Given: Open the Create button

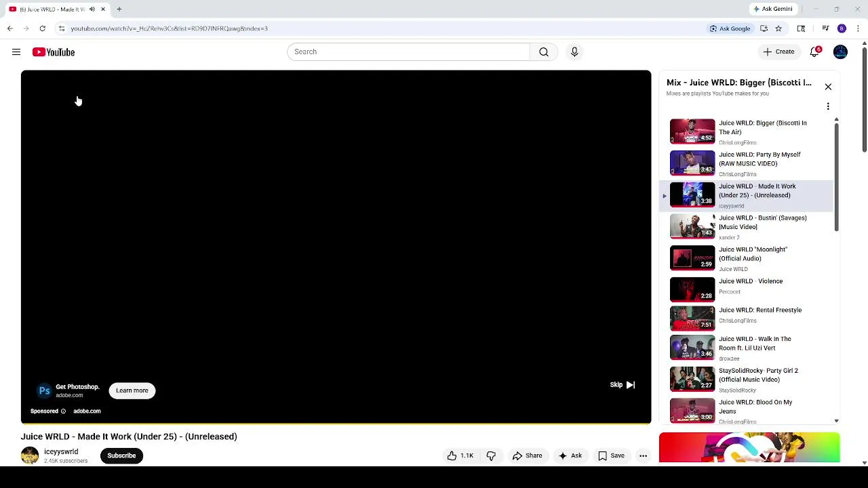Looking at the screenshot, I should click(778, 52).
